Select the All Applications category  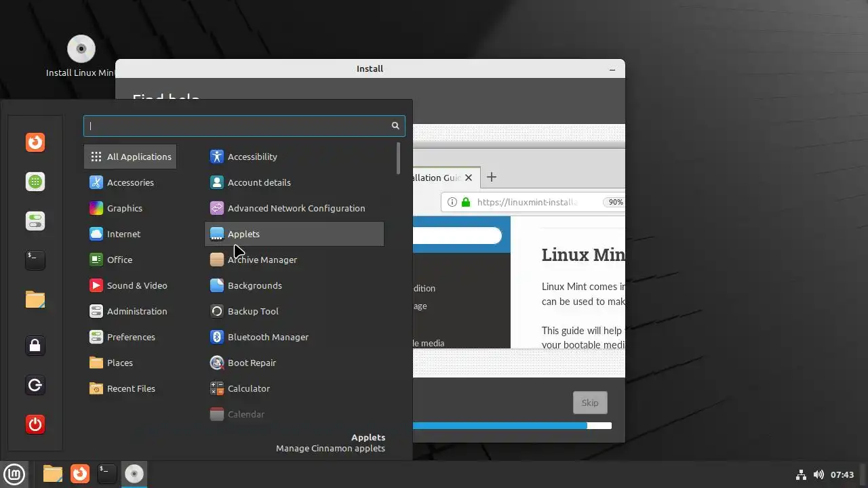[x=130, y=157]
